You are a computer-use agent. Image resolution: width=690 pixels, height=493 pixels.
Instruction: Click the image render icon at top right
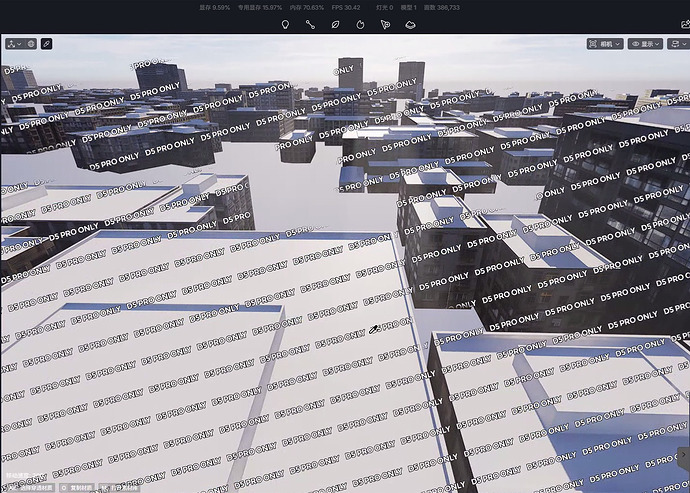[686, 25]
